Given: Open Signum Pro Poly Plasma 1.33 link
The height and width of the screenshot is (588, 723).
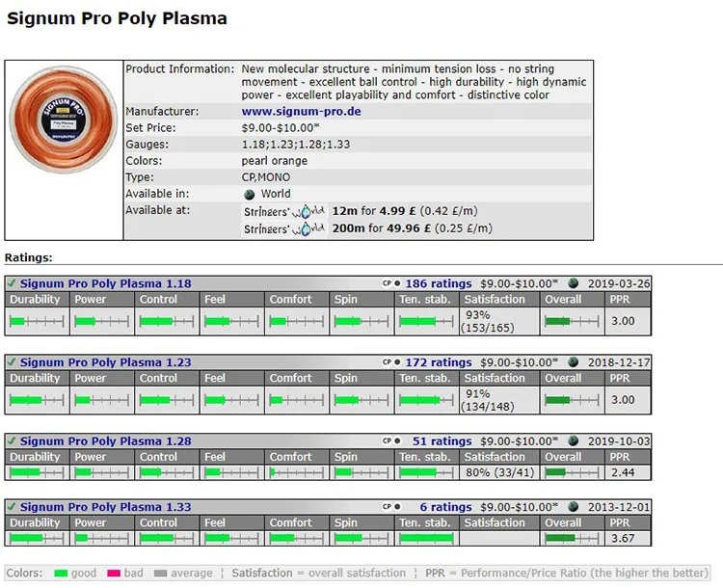Looking at the screenshot, I should 106,507.
